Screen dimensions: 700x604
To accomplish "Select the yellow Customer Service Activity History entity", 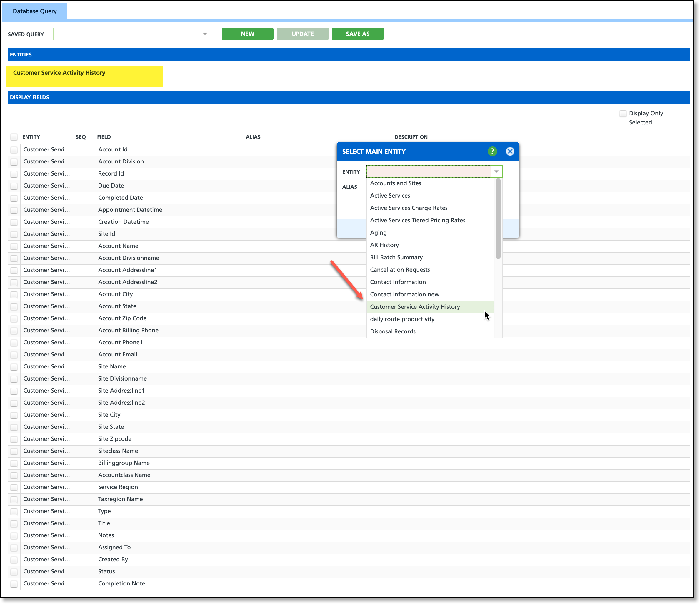I will [x=84, y=76].
